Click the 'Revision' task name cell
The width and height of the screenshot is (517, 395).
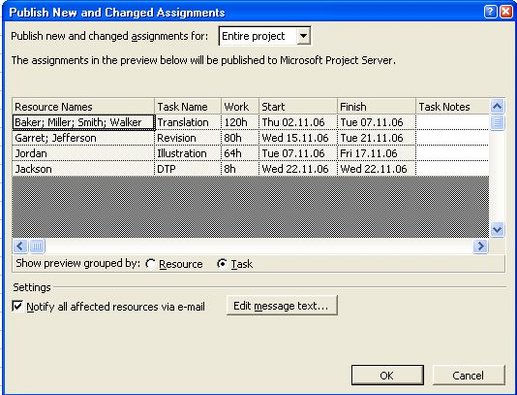pos(188,138)
